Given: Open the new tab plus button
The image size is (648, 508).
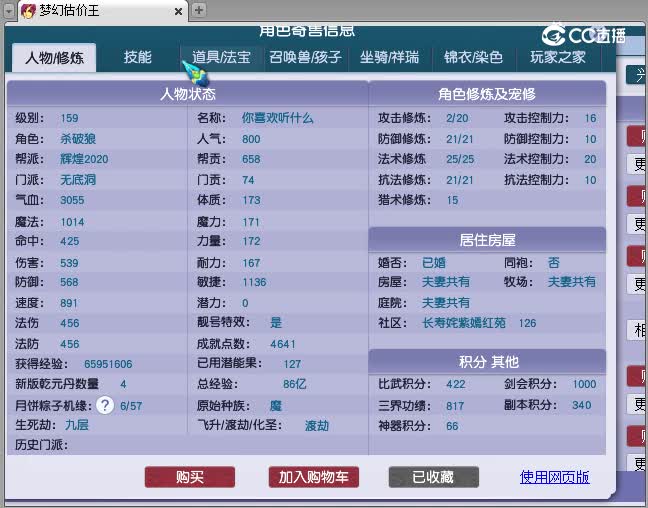Looking at the screenshot, I should 199,10.
